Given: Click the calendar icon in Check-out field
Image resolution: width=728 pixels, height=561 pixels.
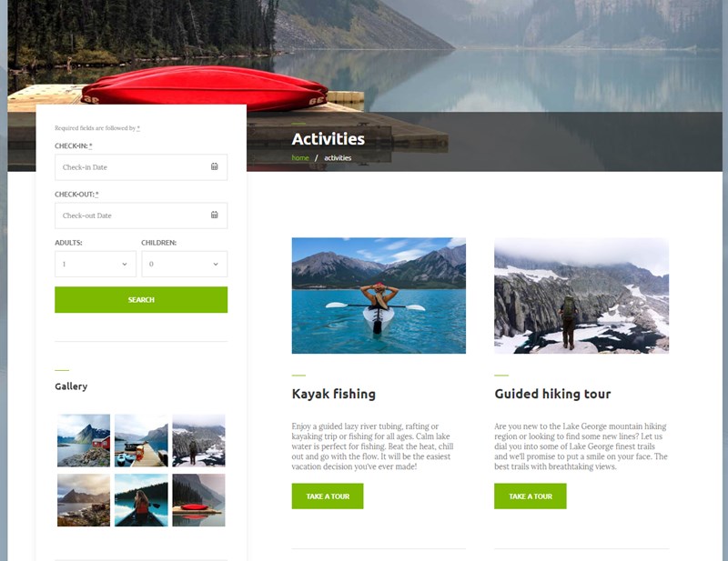Looking at the screenshot, I should [215, 215].
